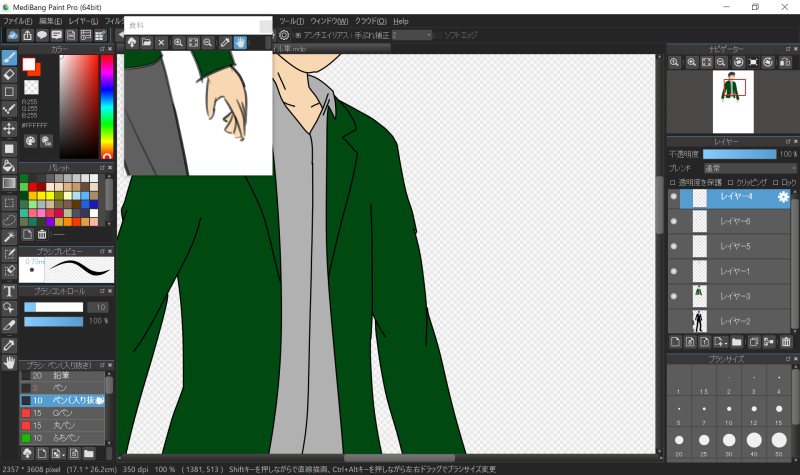The width and height of the screenshot is (800, 475).
Task: Select the Bucket fill tool
Action: coord(9,165)
